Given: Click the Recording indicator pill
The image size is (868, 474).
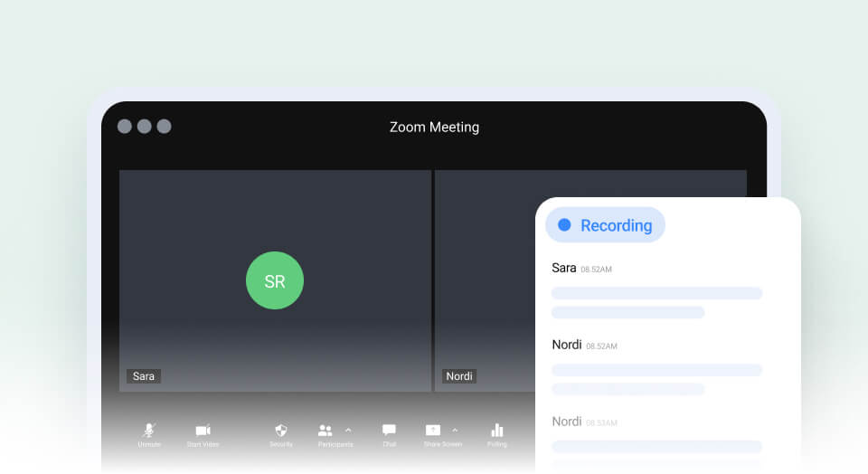Looking at the screenshot, I should click(605, 225).
